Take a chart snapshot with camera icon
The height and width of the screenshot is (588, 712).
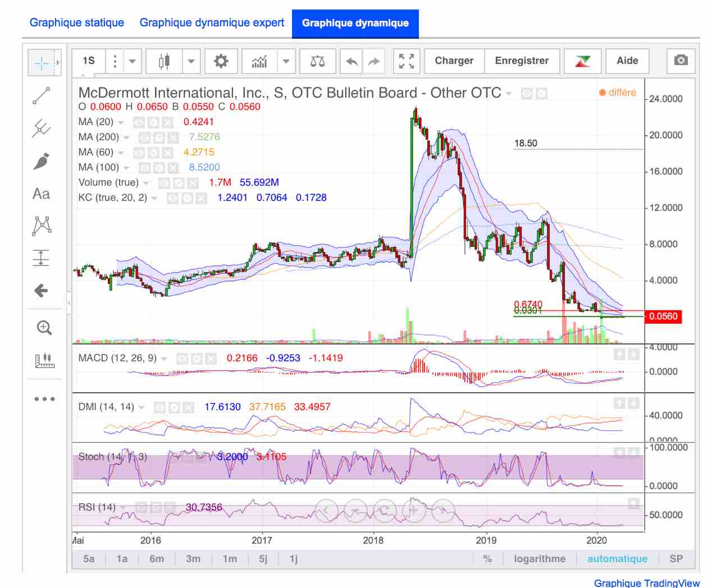(x=681, y=61)
